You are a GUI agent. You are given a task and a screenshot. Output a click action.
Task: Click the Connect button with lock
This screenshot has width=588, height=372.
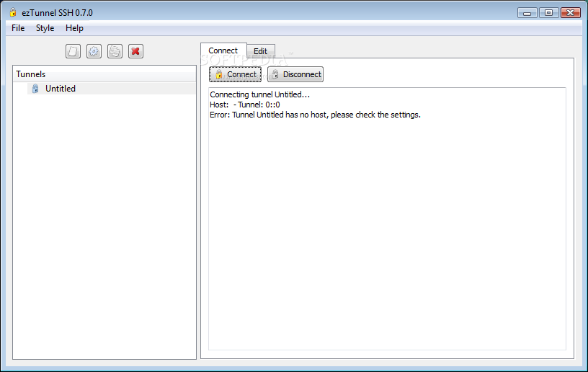pos(235,74)
